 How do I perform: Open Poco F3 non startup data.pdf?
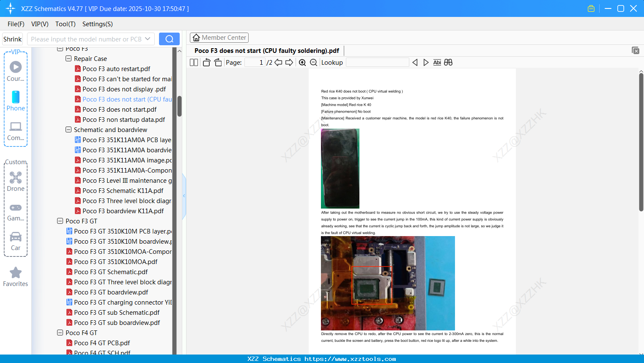coord(123,120)
